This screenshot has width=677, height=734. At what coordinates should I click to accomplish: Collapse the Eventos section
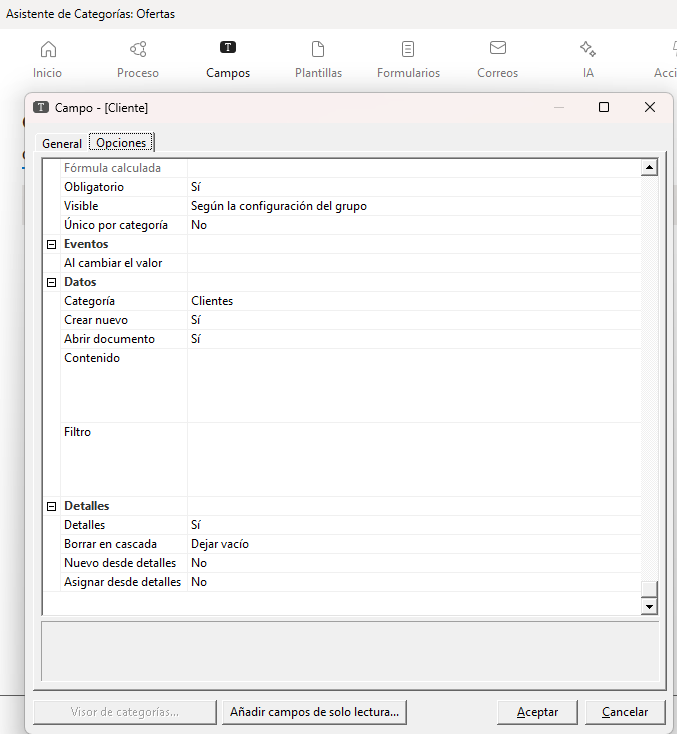(51, 244)
